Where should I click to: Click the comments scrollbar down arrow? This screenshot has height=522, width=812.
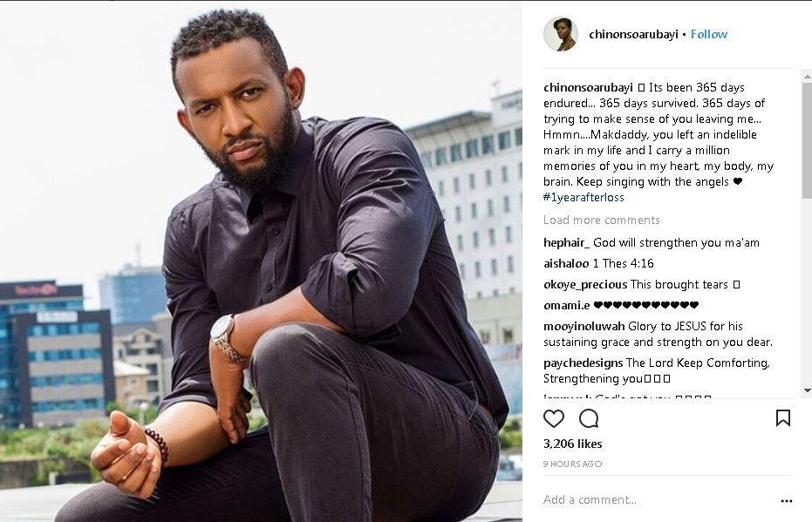click(x=807, y=390)
